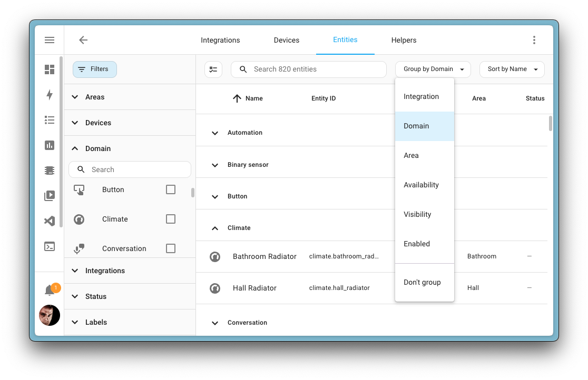
Task: Click the Search 820 entities field
Action: 308,69
